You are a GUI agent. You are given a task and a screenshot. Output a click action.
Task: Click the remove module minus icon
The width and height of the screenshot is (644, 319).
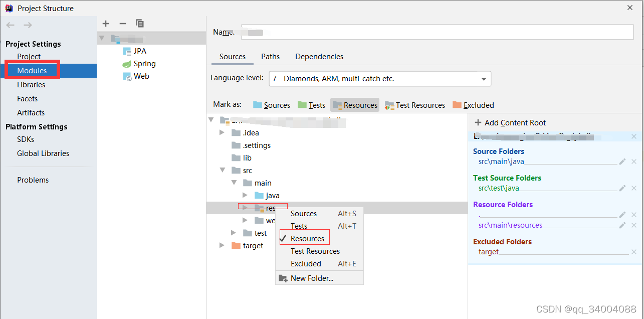pyautogui.click(x=122, y=23)
